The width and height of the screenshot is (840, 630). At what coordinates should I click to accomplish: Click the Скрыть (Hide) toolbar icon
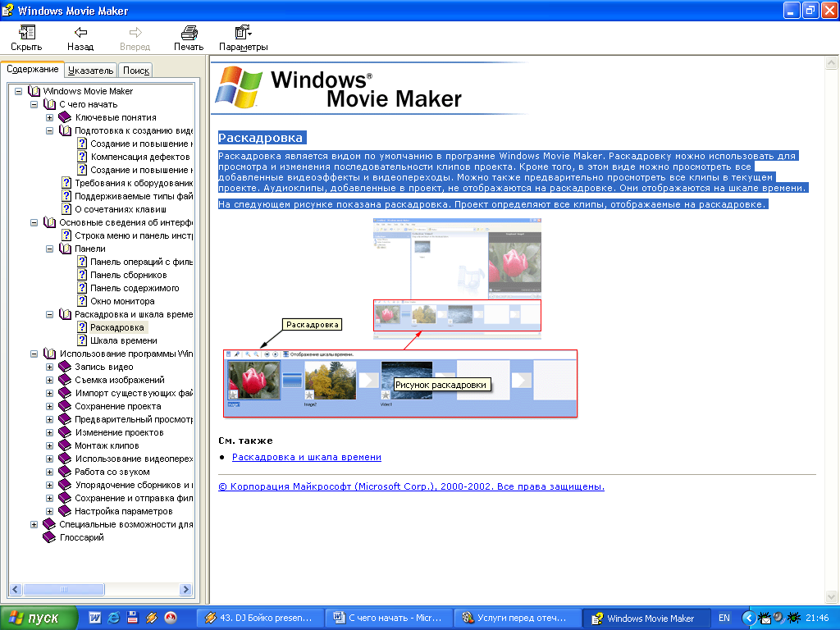(x=26, y=32)
